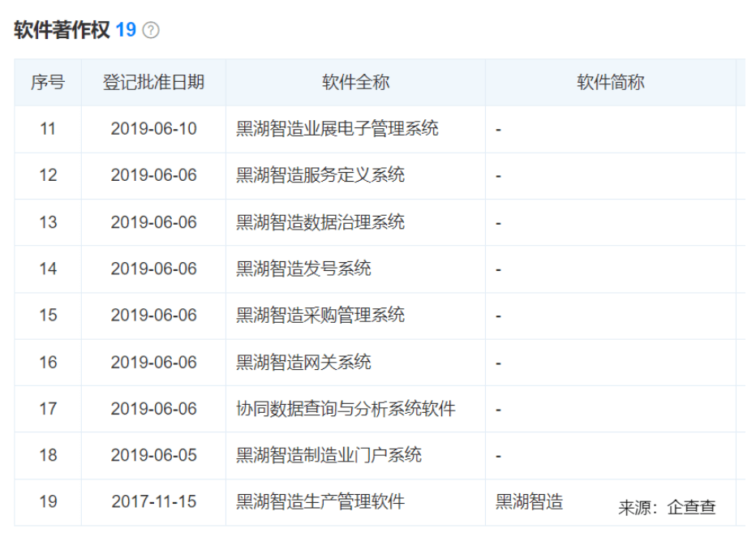The height and width of the screenshot is (533, 756).
Task: Click the 黑湖智造 short name cell
Action: [x=529, y=502]
